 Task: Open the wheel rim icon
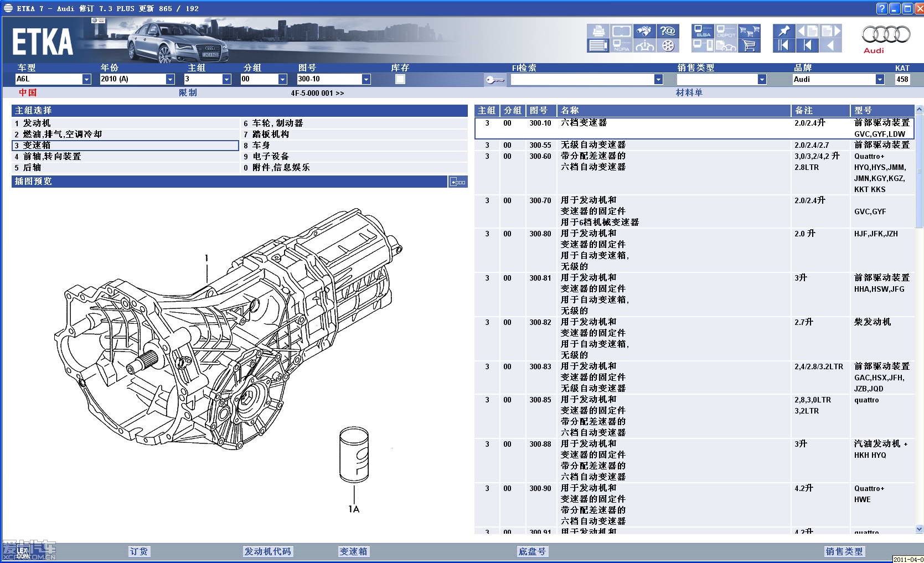(668, 45)
